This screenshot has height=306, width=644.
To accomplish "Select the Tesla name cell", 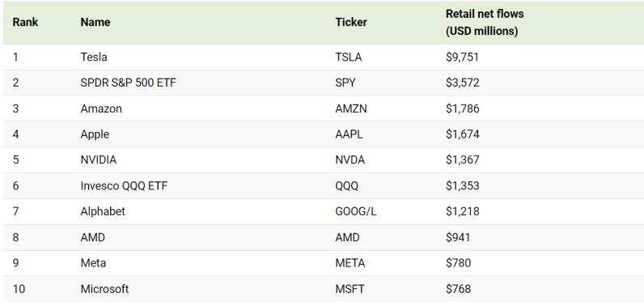I will [x=94, y=57].
